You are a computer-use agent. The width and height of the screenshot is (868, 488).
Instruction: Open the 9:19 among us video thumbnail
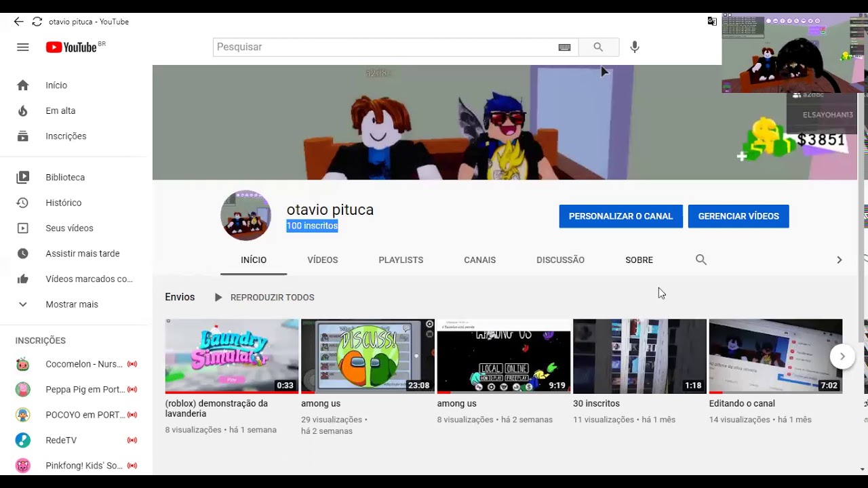504,356
